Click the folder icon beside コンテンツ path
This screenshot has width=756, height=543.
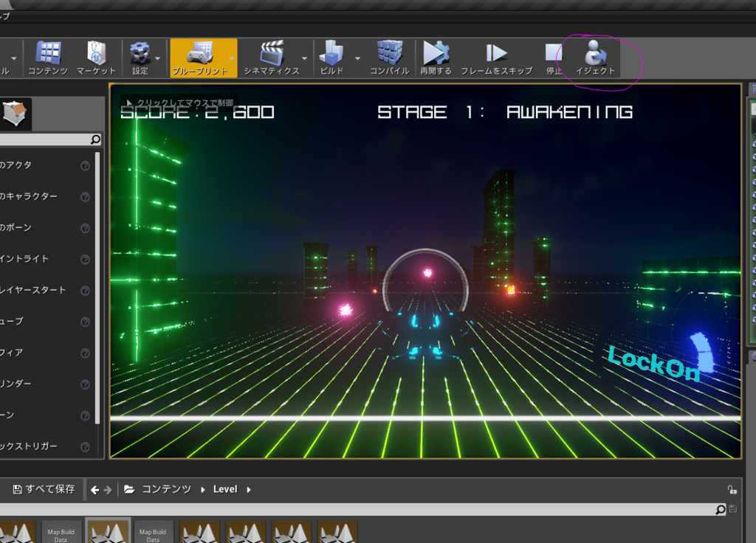[129, 490]
